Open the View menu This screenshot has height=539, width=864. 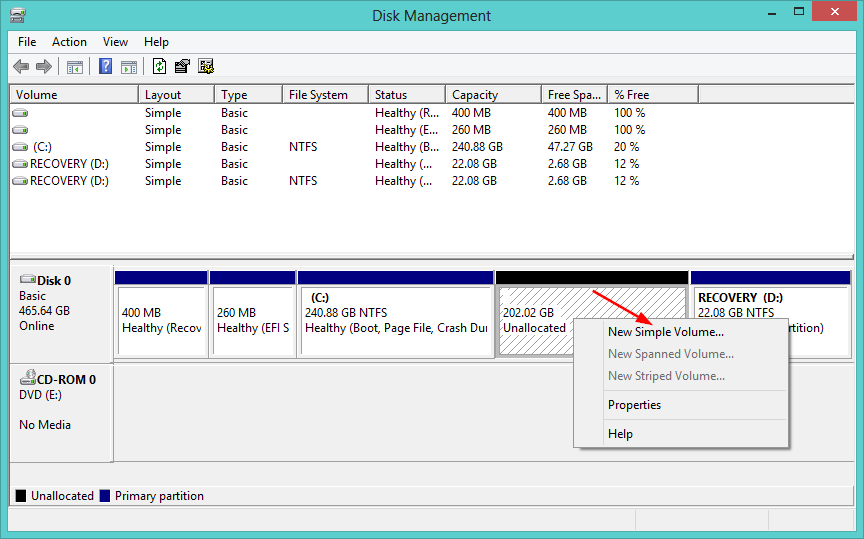pos(115,42)
